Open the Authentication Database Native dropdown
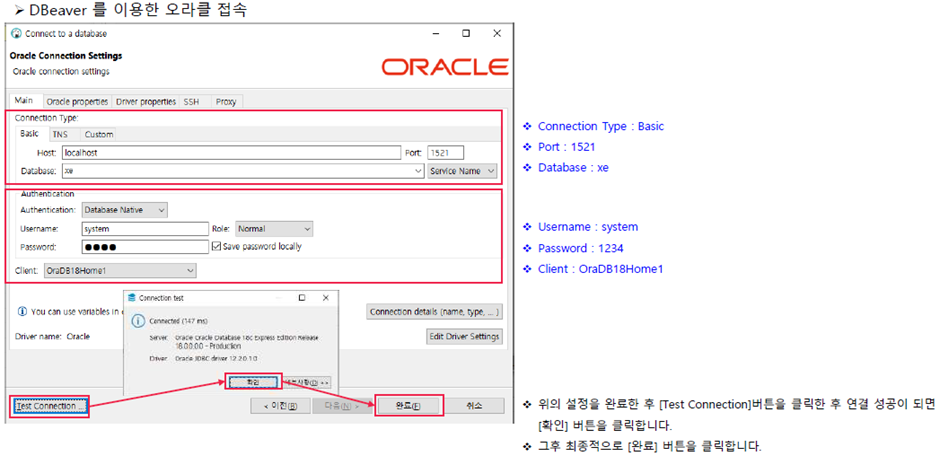 124,210
